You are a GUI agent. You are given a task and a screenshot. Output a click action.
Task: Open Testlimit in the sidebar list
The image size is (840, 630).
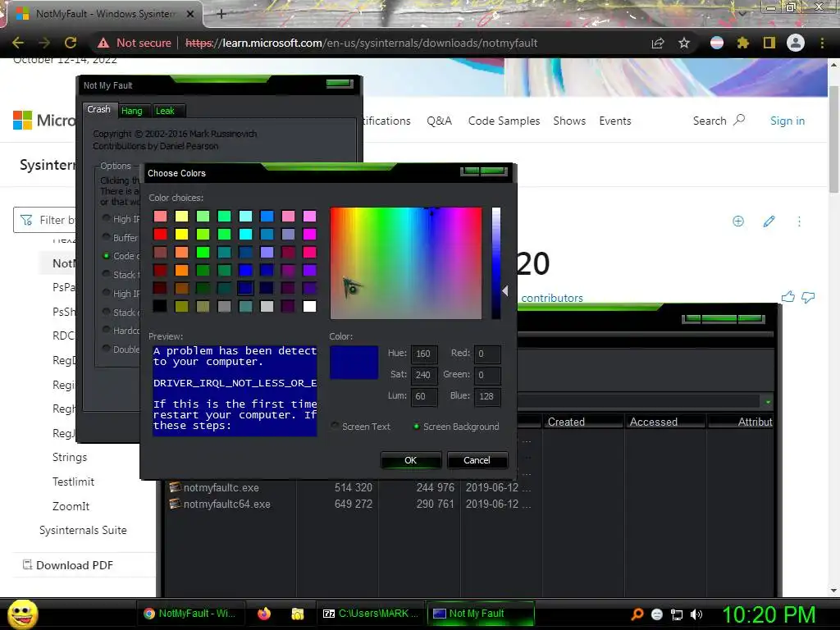coord(73,482)
